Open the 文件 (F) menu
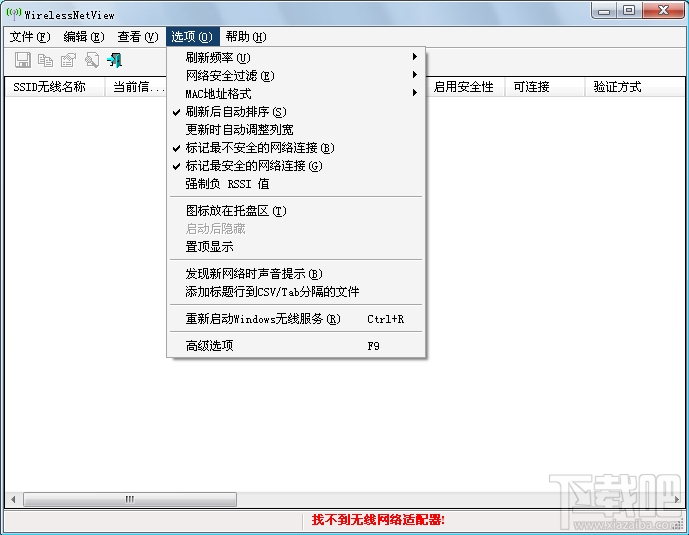Viewport: 689px width, 535px height. tap(30, 36)
